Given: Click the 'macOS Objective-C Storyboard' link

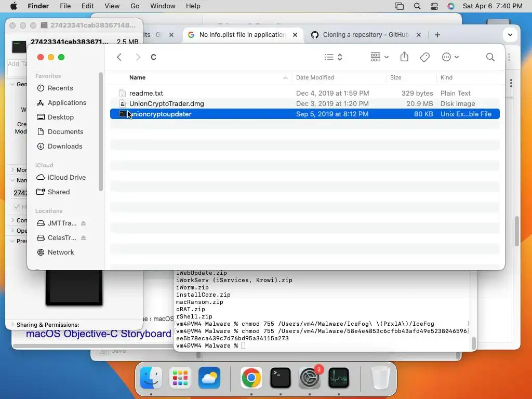Looking at the screenshot, I should pyautogui.click(x=98, y=334).
